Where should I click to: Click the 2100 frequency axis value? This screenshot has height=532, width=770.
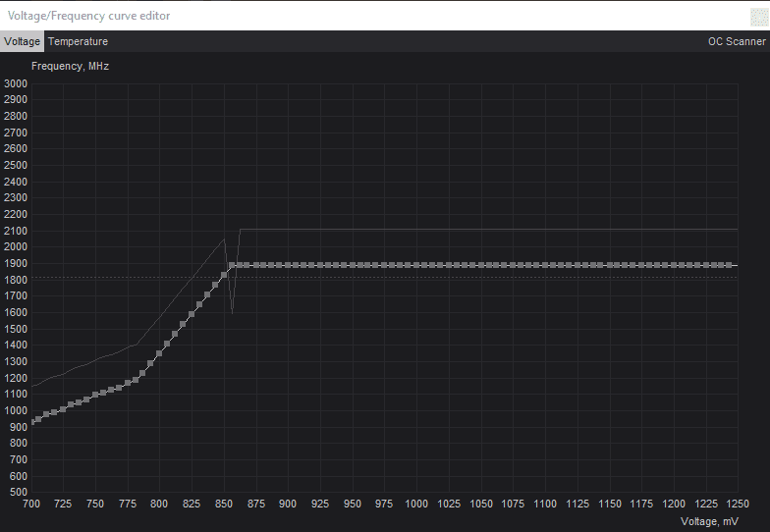coord(16,231)
